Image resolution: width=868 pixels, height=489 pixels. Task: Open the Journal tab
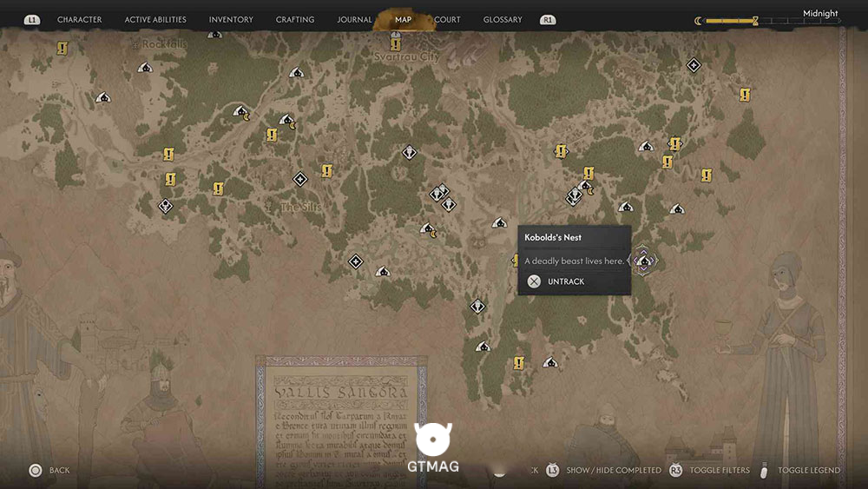(x=354, y=19)
